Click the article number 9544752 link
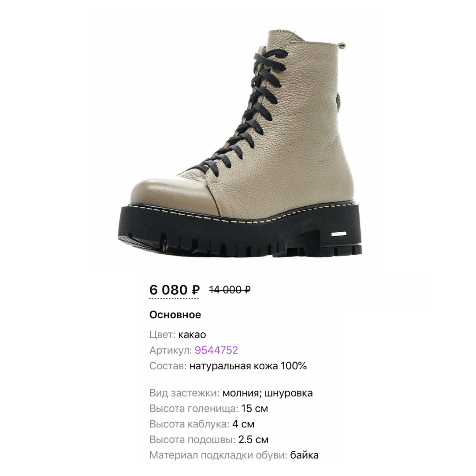Screen dimensions: 476x476 [x=216, y=350]
